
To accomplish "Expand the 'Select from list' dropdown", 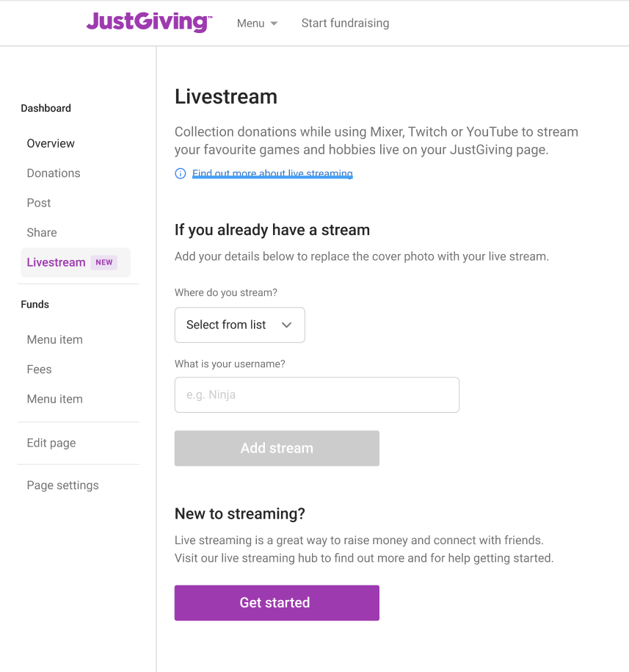I will click(x=239, y=325).
